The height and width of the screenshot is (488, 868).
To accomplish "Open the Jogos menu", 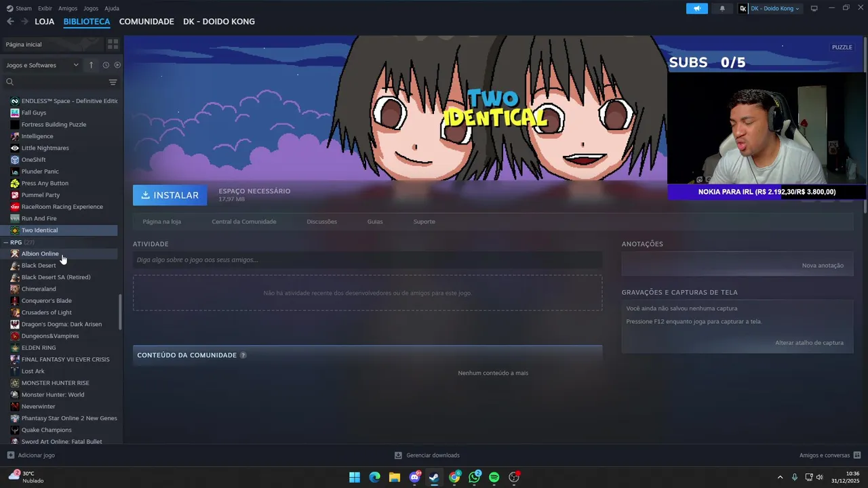I will tap(91, 8).
